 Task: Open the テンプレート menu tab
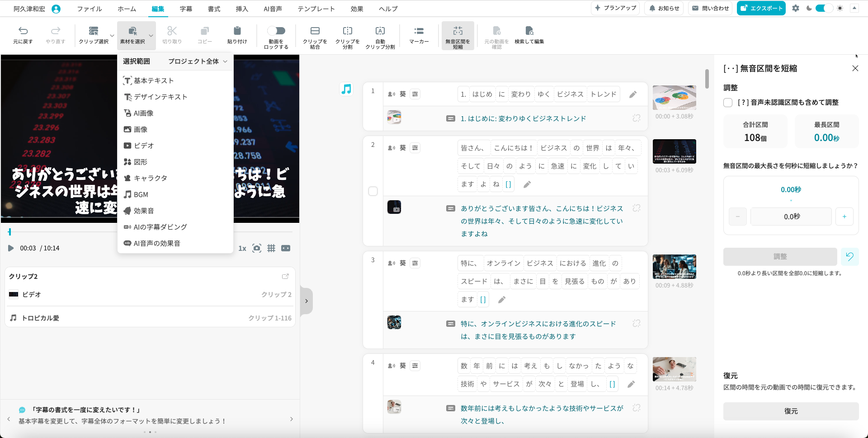[x=316, y=9]
